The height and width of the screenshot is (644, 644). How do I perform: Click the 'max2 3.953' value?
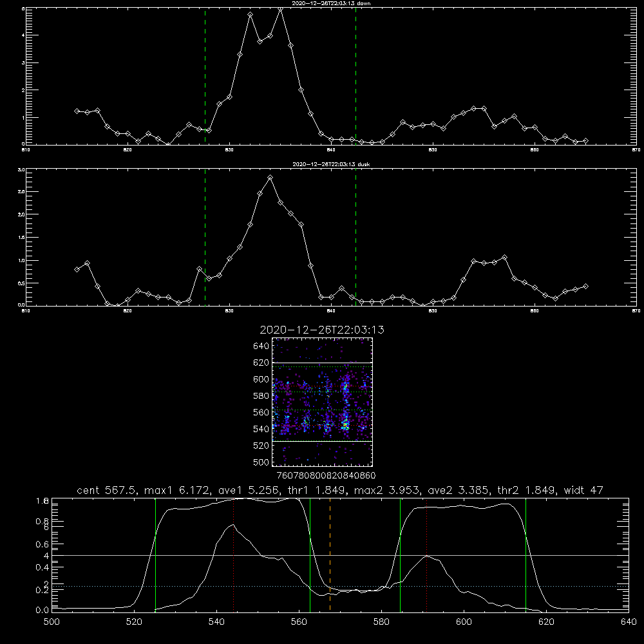pyautogui.click(x=388, y=490)
